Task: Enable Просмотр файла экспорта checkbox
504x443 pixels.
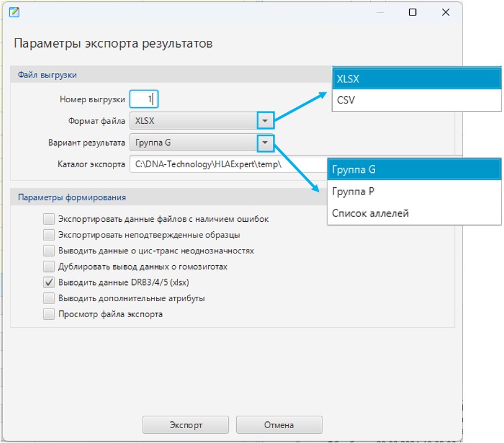Action: [49, 314]
